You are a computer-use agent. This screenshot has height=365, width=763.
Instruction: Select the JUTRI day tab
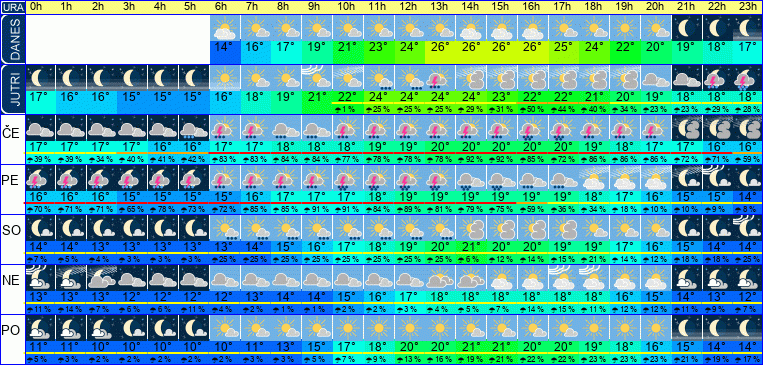12,90
